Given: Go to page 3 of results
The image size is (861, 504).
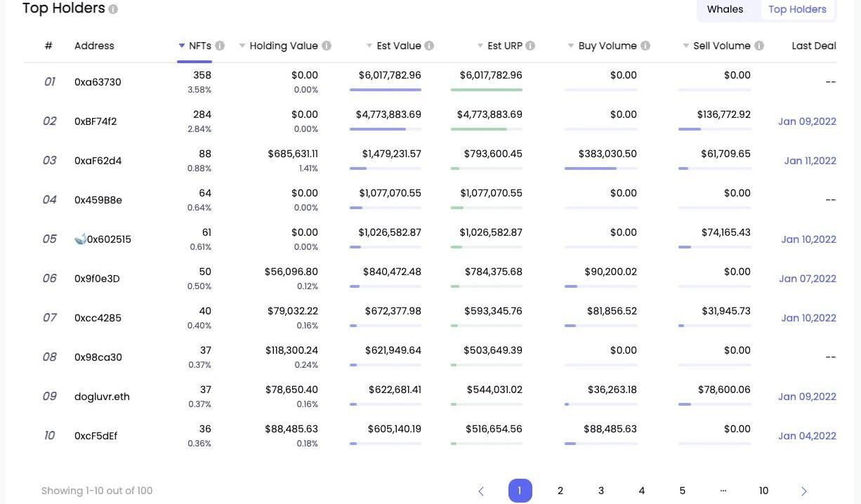Looking at the screenshot, I should pyautogui.click(x=601, y=491).
